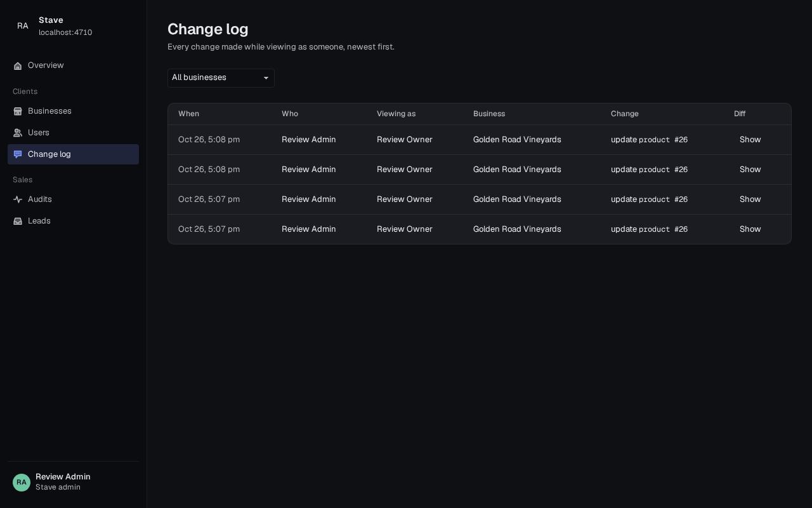
Task: Select the Change log menu item
Action: coord(73,154)
